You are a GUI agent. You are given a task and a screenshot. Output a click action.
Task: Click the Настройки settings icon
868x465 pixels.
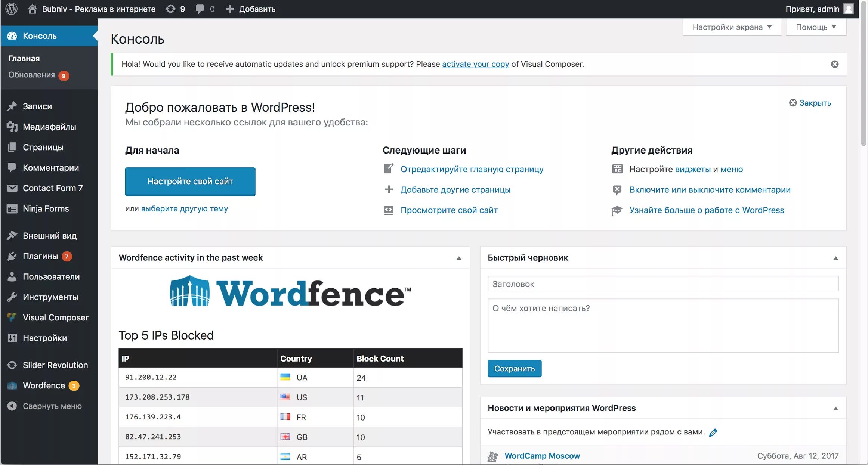tap(12, 338)
